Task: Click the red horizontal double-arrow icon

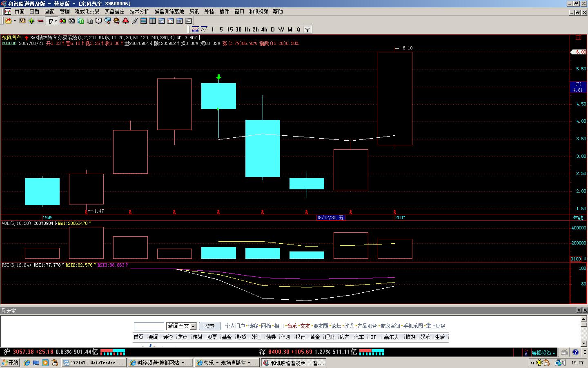Action: tap(40, 21)
